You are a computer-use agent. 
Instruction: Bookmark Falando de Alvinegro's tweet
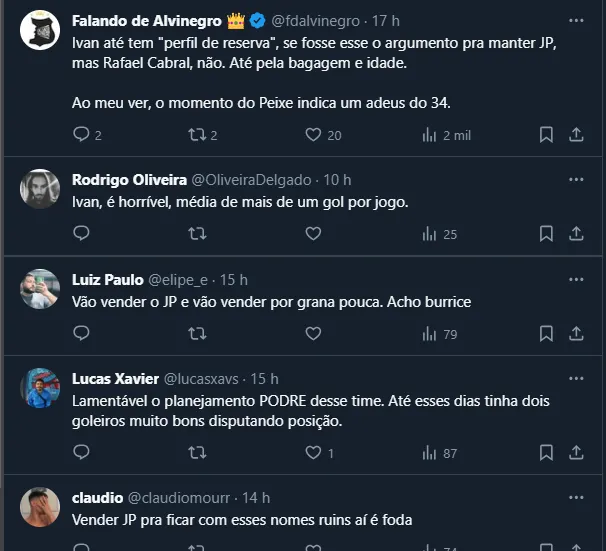546,134
